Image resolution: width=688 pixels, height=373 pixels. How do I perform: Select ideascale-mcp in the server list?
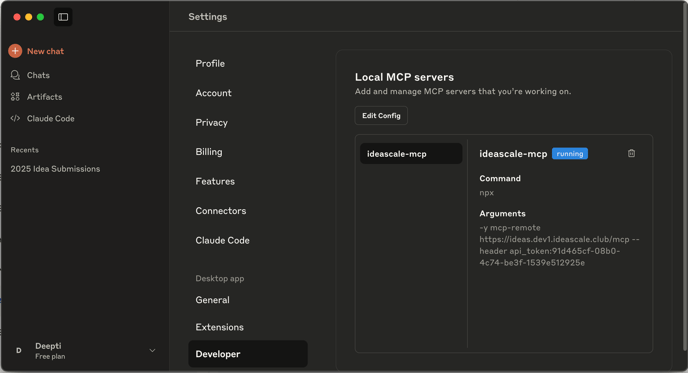click(x=411, y=154)
